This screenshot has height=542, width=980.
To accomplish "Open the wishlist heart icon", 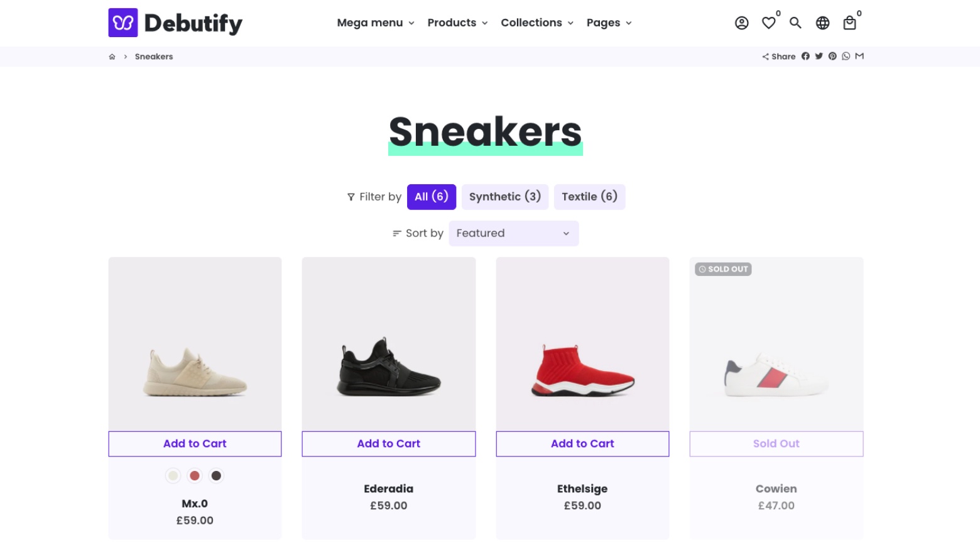I will [x=768, y=23].
